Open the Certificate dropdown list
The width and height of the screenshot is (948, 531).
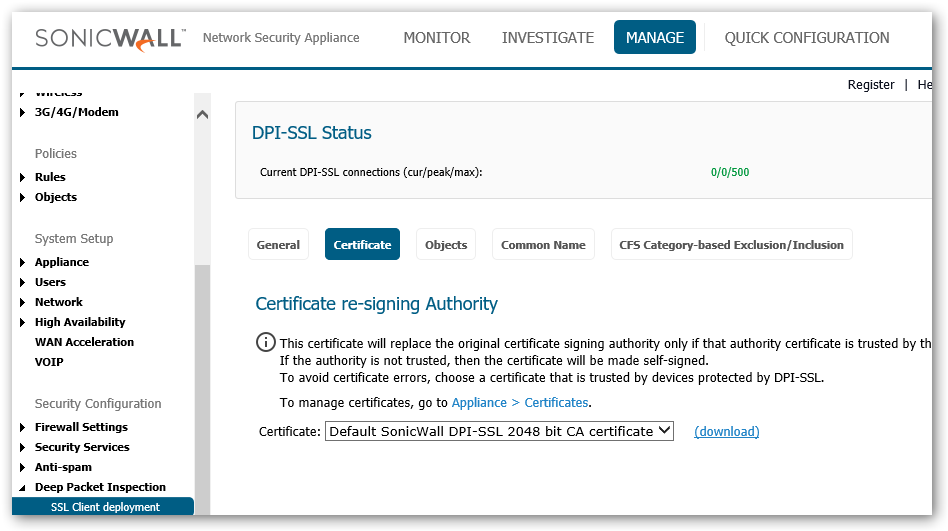(499, 431)
